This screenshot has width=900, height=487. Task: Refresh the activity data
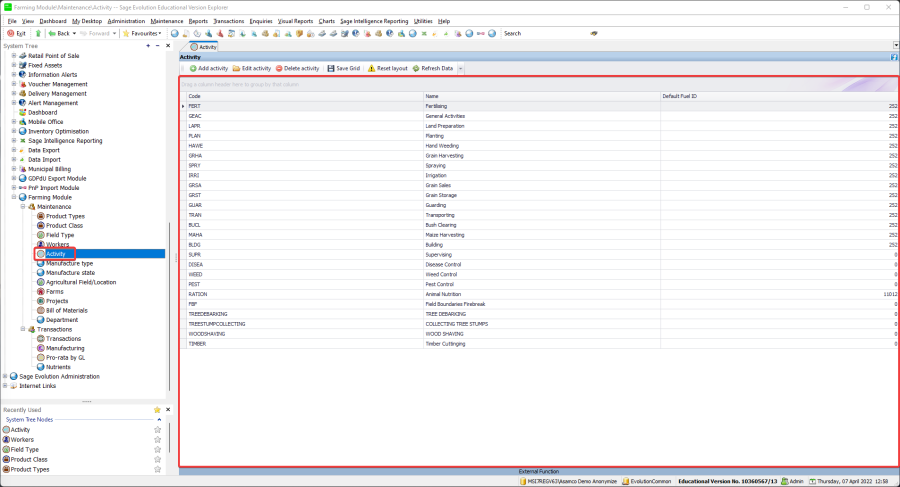pos(415,68)
